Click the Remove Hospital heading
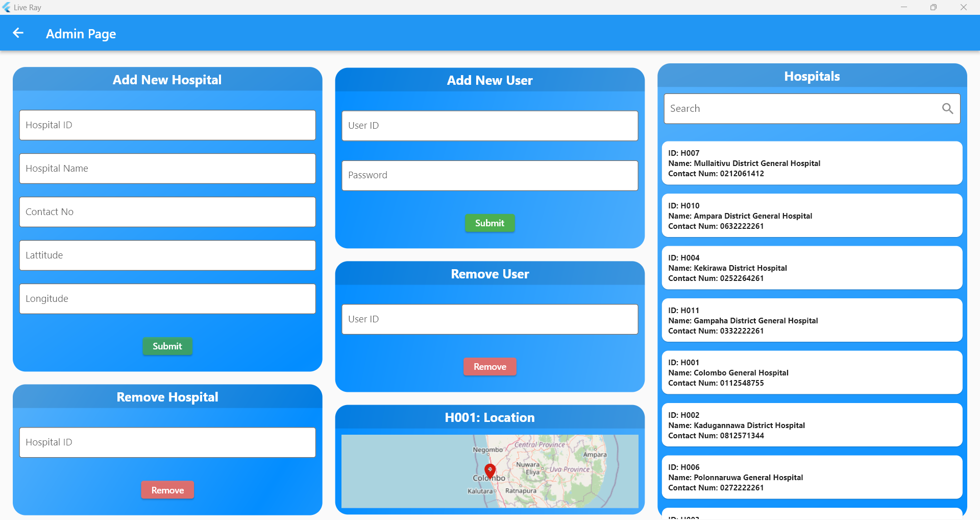980x520 pixels. (167, 397)
